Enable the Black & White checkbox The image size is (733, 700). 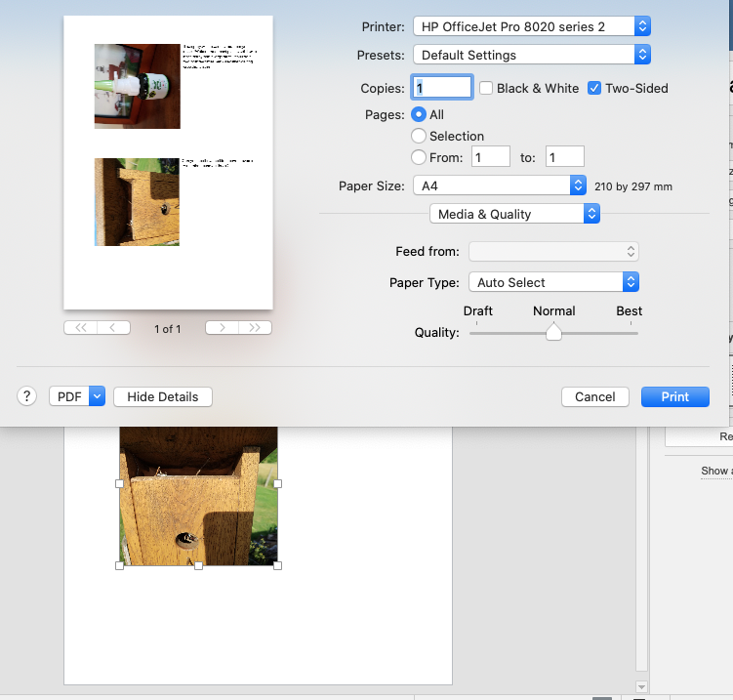(486, 88)
